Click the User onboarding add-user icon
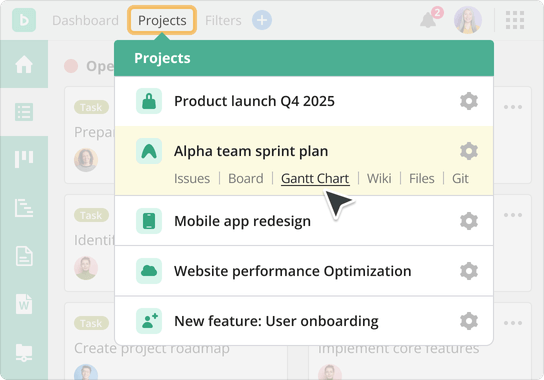This screenshot has width=544, height=380. coord(149,321)
